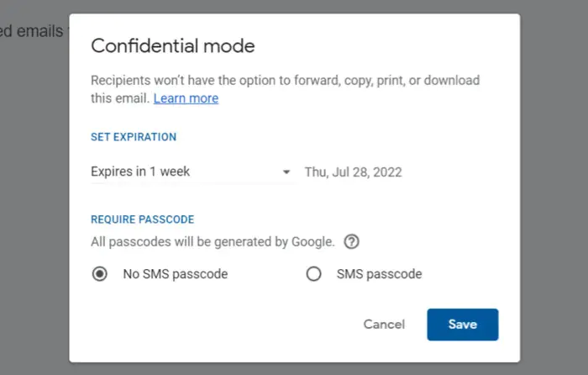The width and height of the screenshot is (588, 375).
Task: Click the expiration dropdown arrow
Action: tap(286, 172)
